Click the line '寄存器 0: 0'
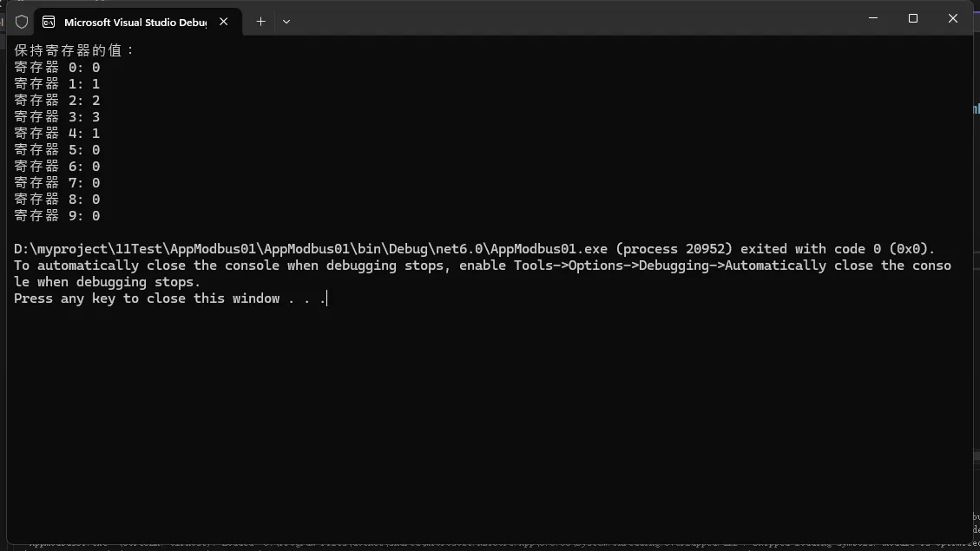This screenshot has height=551, width=980. tap(57, 68)
